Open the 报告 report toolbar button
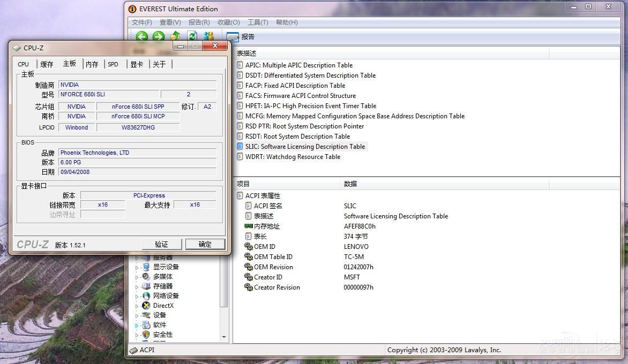This screenshot has width=628, height=364. click(x=241, y=37)
